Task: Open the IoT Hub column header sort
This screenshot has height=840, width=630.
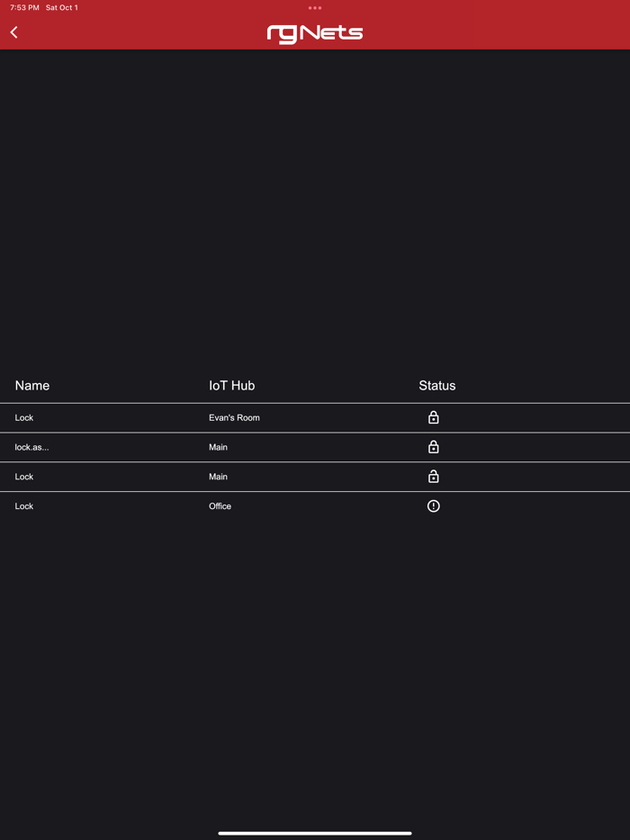Action: 231,385
